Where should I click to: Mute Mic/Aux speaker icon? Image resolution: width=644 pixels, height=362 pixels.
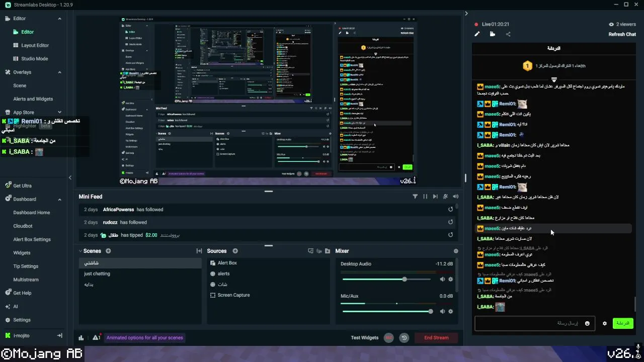click(x=443, y=311)
